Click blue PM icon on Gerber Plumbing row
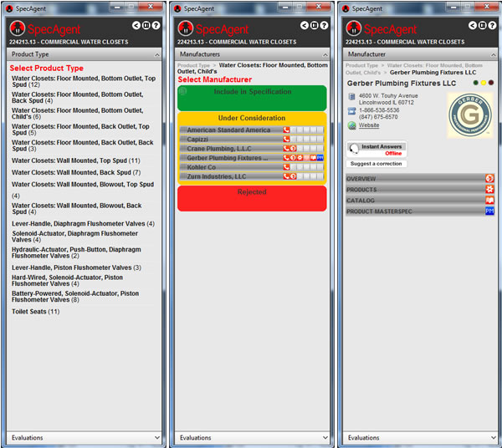This screenshot has height=448, width=502. [x=320, y=158]
